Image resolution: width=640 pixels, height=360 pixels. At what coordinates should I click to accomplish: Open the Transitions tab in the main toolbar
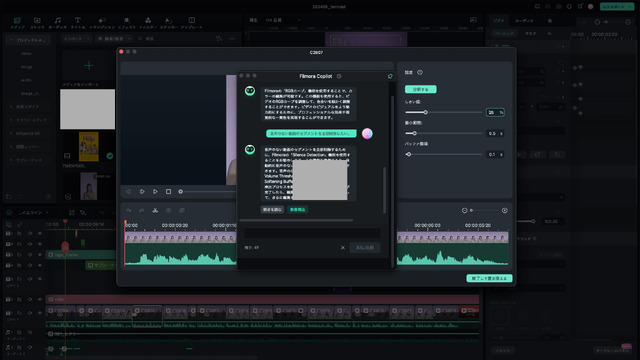[102, 23]
